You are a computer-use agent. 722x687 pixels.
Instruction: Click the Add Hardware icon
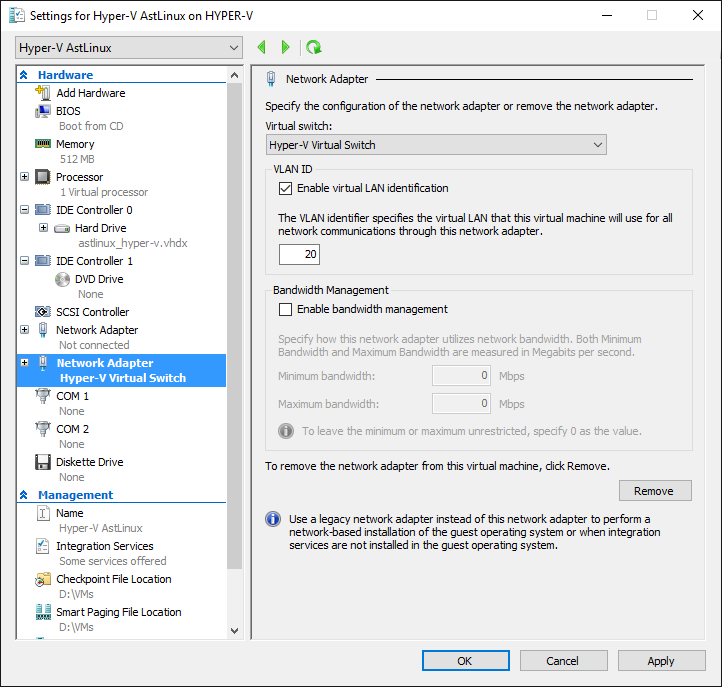[x=43, y=93]
